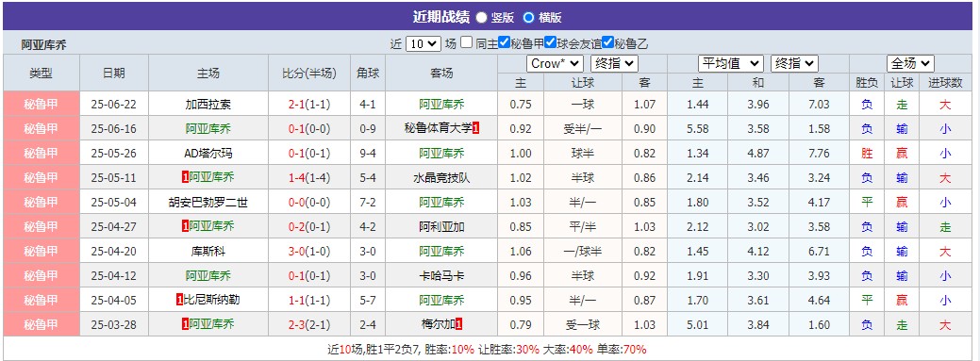Click the 角球 column header
The width and height of the screenshot is (980, 361).
tap(368, 74)
